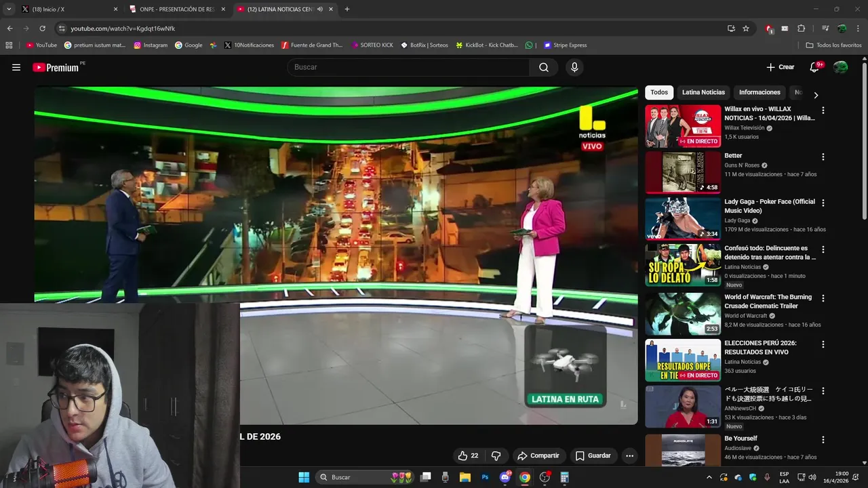Open the SORTEO KICK bookmark
Image resolution: width=868 pixels, height=488 pixels.
pos(372,45)
